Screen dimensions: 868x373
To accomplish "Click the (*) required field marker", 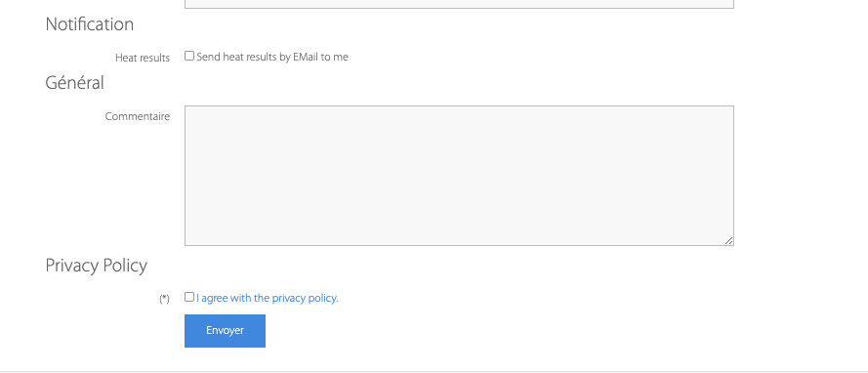I will (x=164, y=299).
